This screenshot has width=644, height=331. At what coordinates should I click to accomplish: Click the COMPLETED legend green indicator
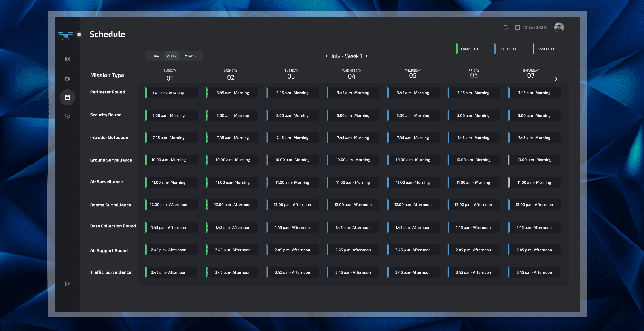(457, 49)
